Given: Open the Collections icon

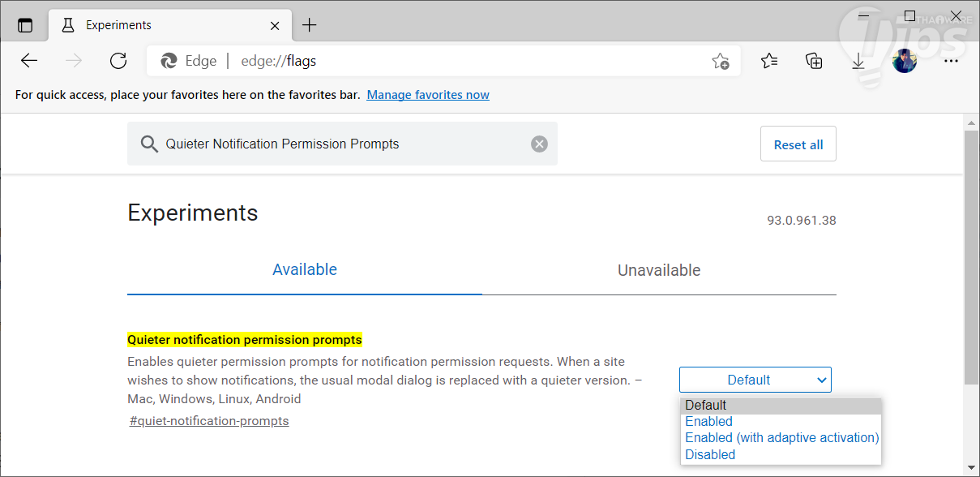Looking at the screenshot, I should [x=814, y=61].
